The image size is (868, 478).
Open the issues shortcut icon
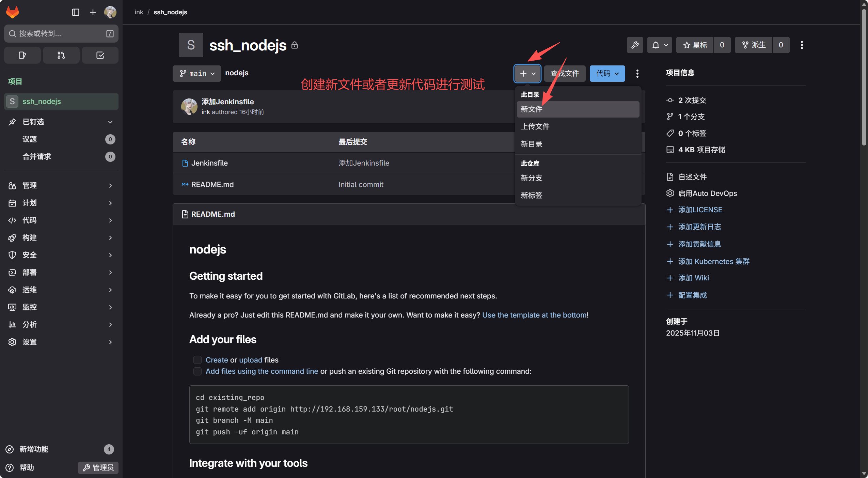22,55
